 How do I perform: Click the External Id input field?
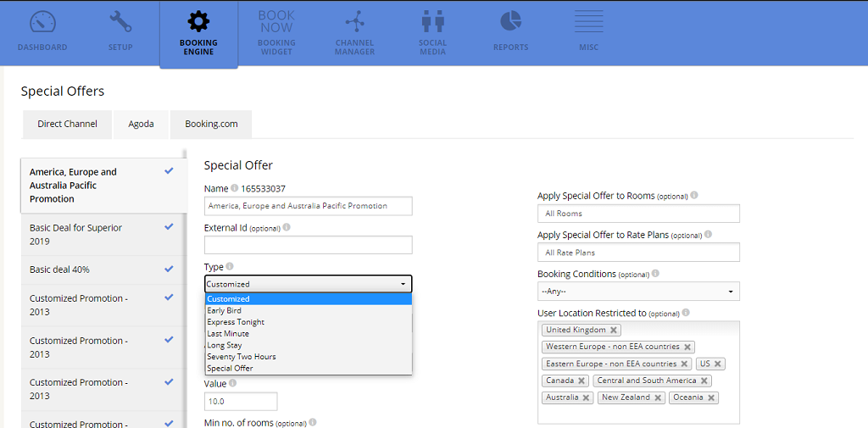pyautogui.click(x=308, y=245)
